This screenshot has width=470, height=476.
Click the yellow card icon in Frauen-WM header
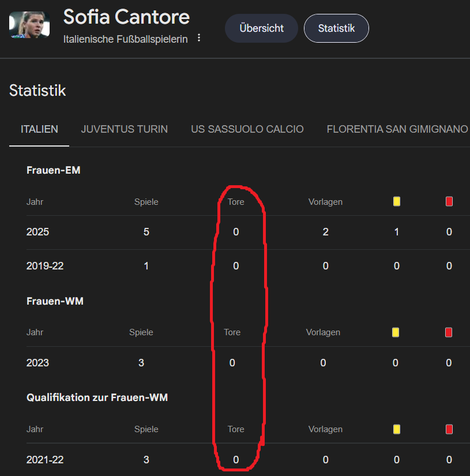[x=396, y=332]
